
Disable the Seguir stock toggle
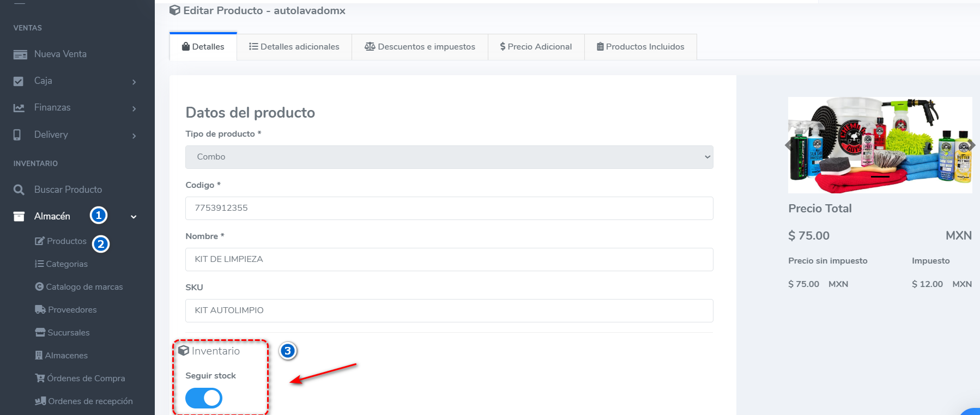pyautogui.click(x=204, y=398)
